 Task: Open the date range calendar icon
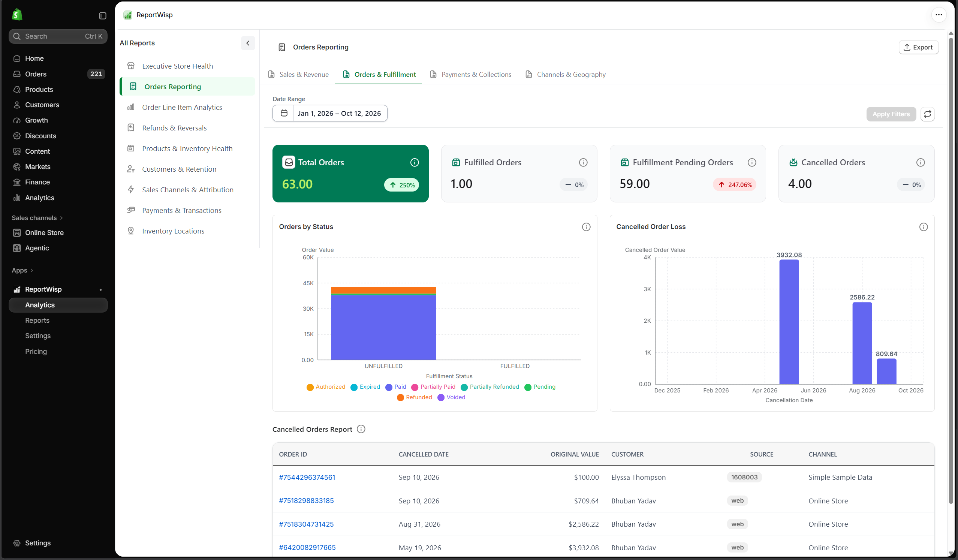(284, 113)
